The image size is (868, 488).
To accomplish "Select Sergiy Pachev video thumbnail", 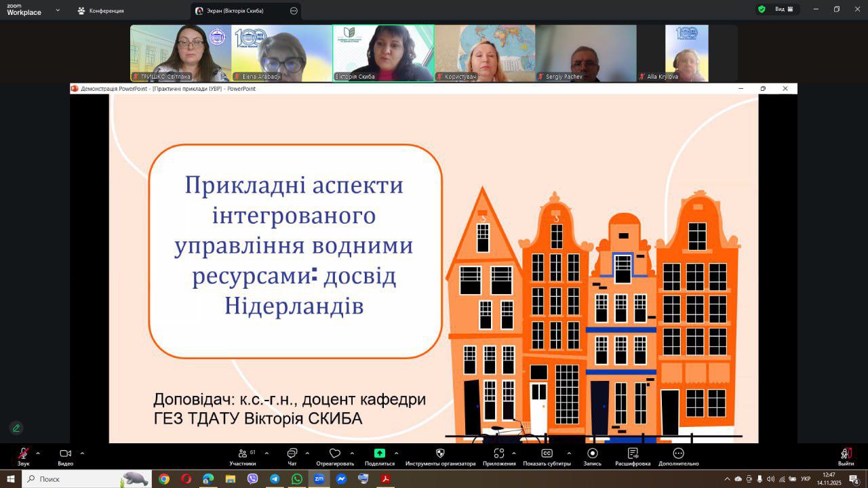I will click(x=586, y=54).
